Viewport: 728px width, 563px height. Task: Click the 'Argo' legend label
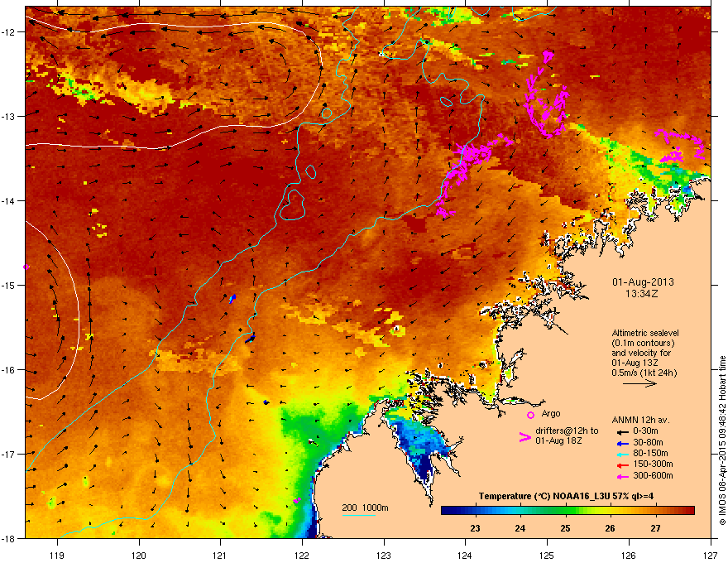(x=551, y=413)
